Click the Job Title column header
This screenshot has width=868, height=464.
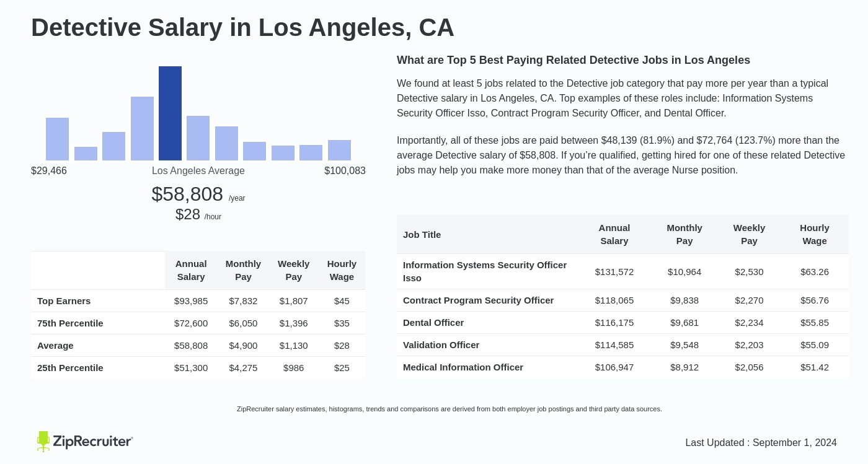pos(422,235)
